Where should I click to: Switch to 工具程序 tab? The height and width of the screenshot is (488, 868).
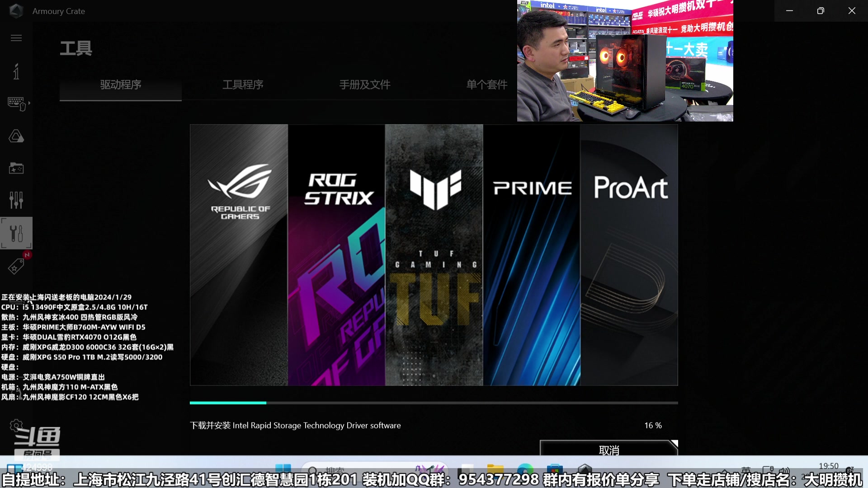click(243, 84)
